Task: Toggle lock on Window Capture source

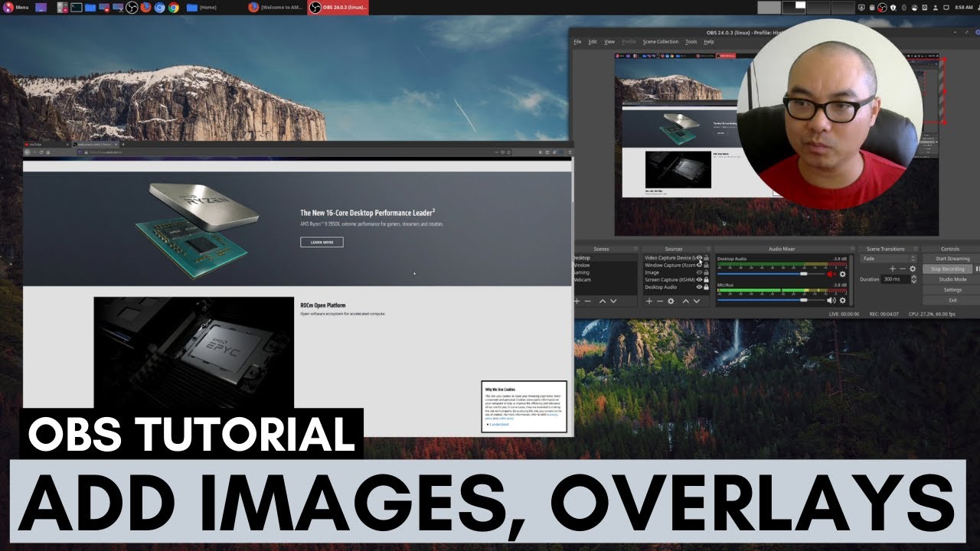Action: 706,265
